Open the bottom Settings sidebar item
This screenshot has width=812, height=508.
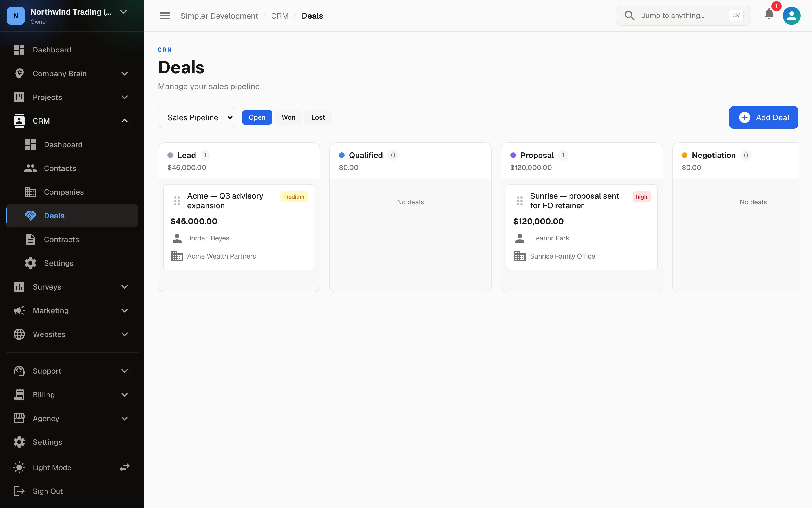coord(72,442)
